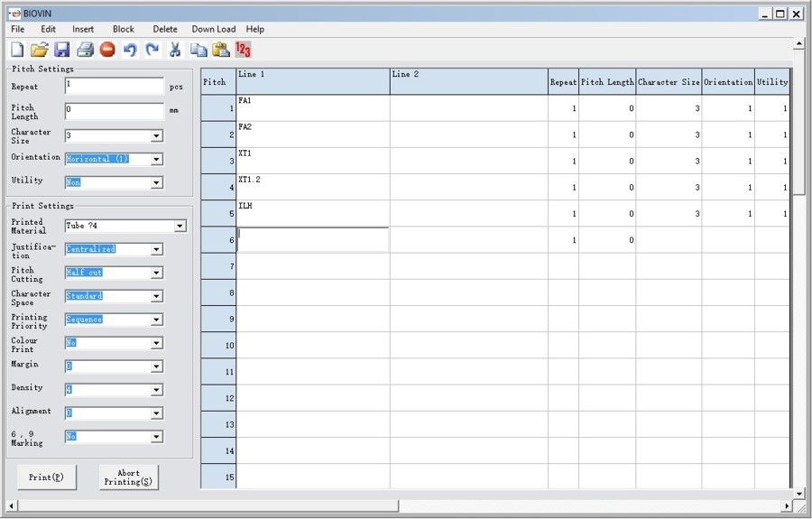Create a new file with toolbar icon
812x519 pixels.
tap(18, 50)
